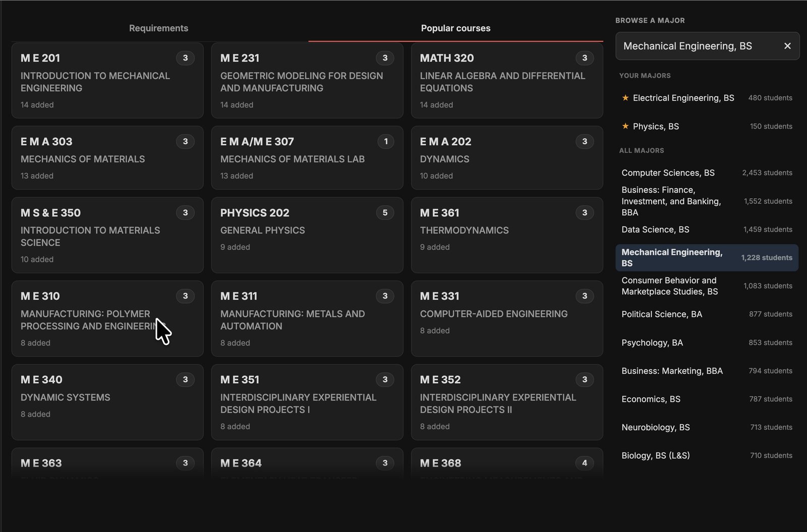
Task: Open Computer Sciences, BS major
Action: click(x=707, y=172)
